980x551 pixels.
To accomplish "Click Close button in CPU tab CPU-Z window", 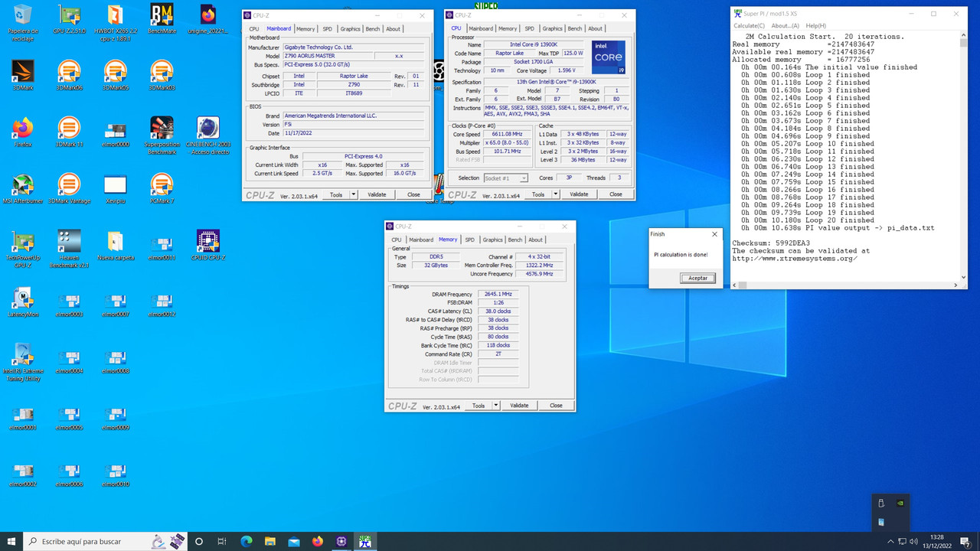I will point(616,194).
